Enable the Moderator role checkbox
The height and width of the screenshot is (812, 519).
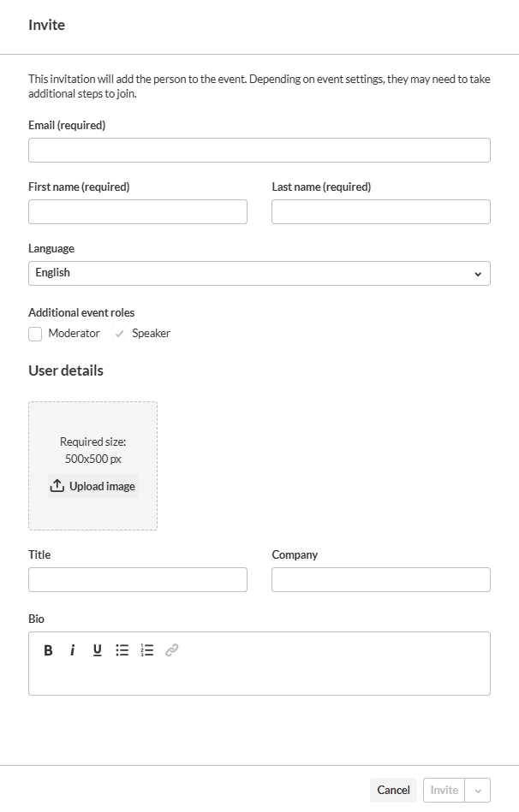click(35, 334)
